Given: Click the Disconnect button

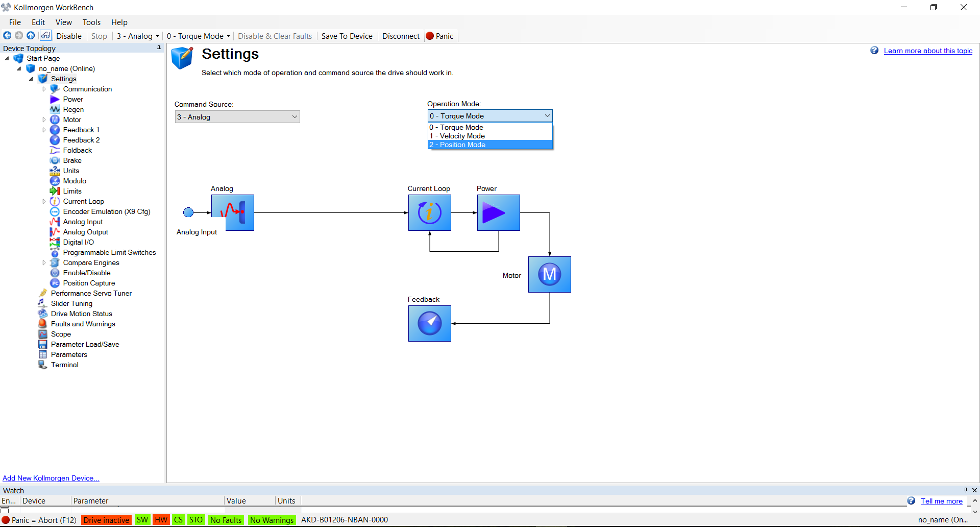Looking at the screenshot, I should pos(401,36).
